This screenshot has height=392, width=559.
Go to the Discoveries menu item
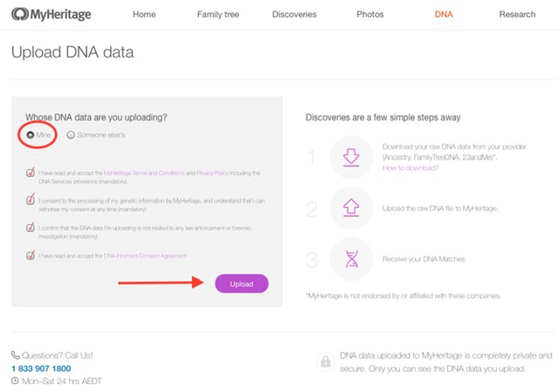coord(294,14)
